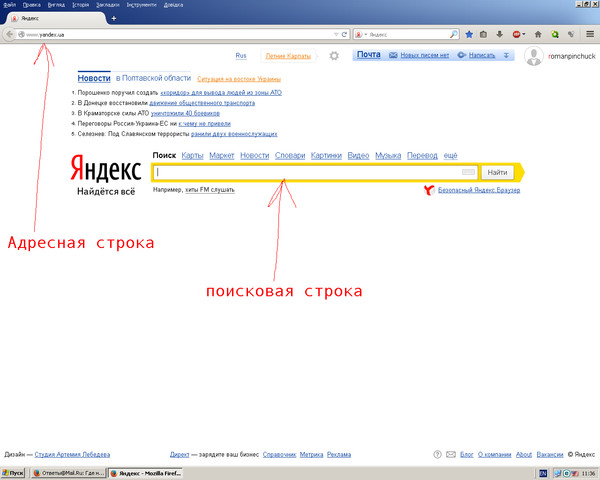Expand more services with ещё
Screen dimensions: 600x480
click(x=450, y=155)
